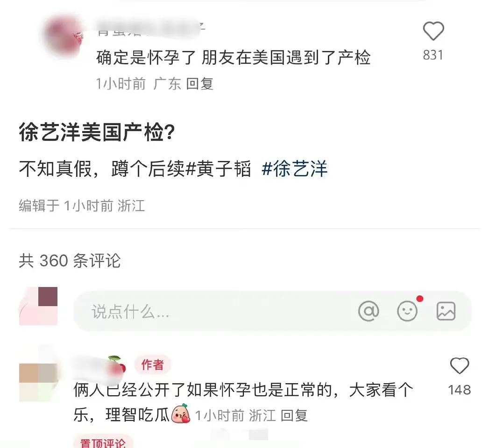Open your own avatar beside comment box
The height and width of the screenshot is (448, 489).
pos(38,306)
